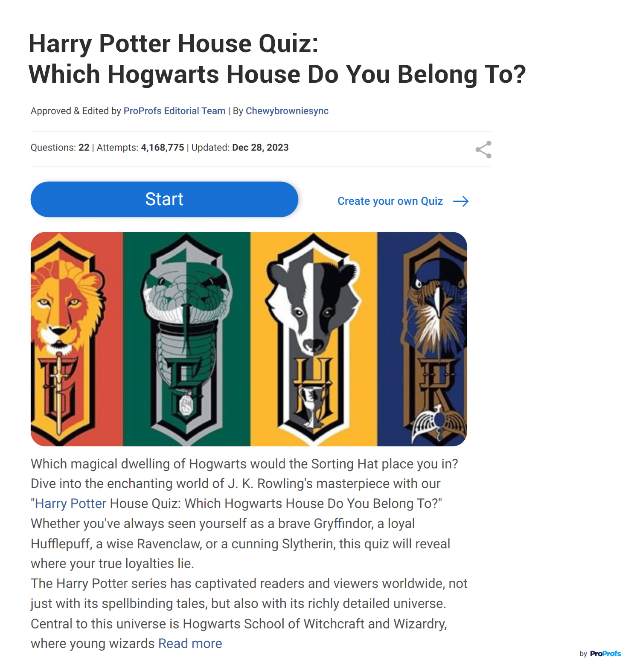640x672 pixels.
Task: Click the Ravenclaw eagle crest
Action: (x=435, y=339)
